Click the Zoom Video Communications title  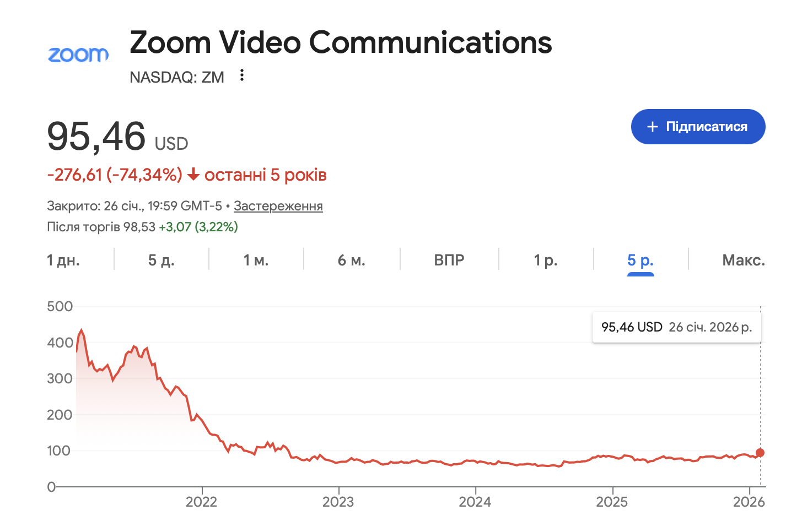pyautogui.click(x=341, y=42)
